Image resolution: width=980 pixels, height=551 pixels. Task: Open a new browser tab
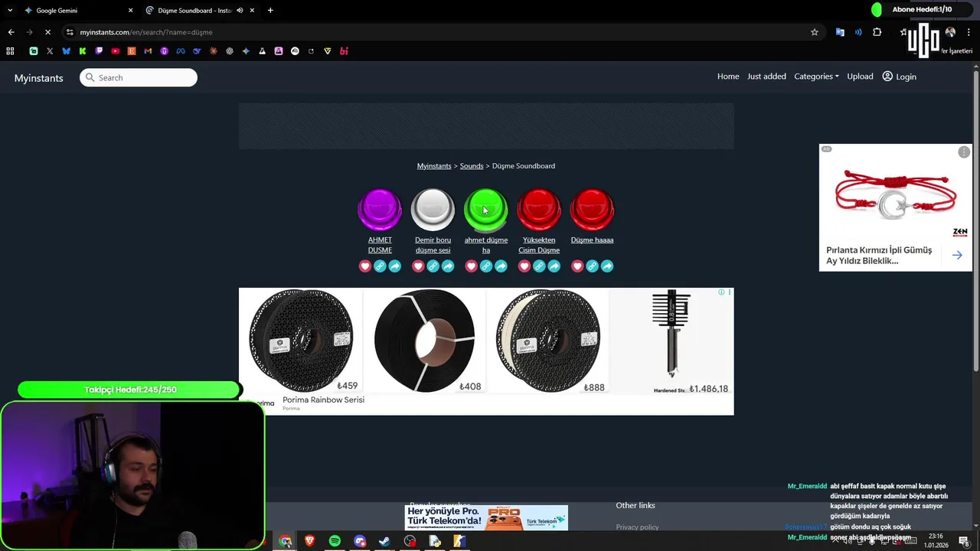[270, 11]
